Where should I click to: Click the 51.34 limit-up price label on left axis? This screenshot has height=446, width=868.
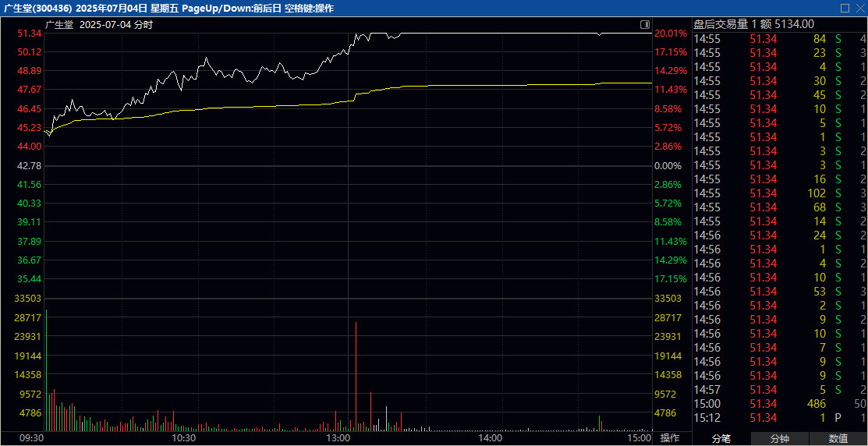(x=29, y=34)
